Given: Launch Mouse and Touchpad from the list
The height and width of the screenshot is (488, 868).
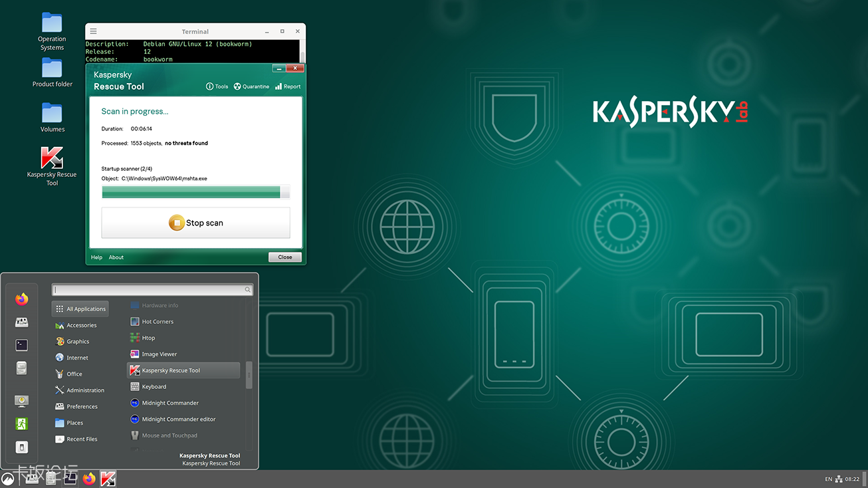Looking at the screenshot, I should (183, 435).
